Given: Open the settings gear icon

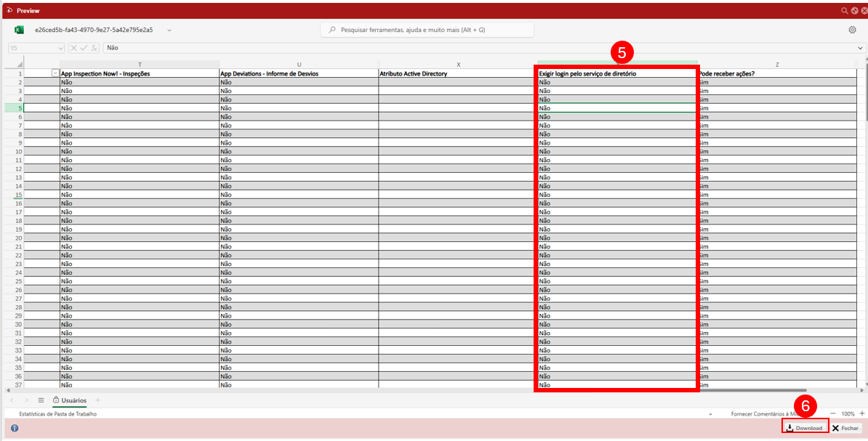Looking at the screenshot, I should click(852, 30).
